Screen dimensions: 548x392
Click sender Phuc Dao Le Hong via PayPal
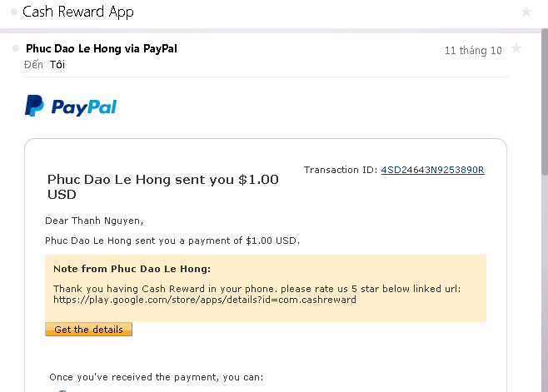[102, 49]
